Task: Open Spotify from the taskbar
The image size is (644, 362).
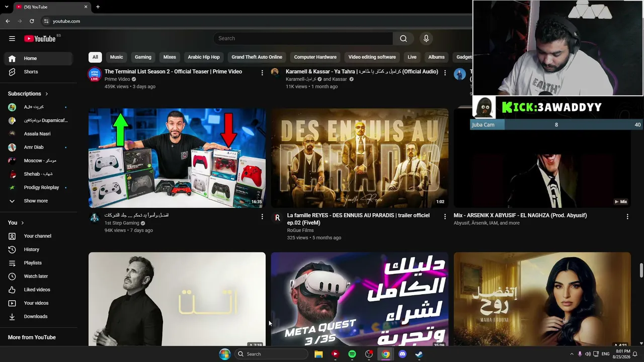Action: 352,354
